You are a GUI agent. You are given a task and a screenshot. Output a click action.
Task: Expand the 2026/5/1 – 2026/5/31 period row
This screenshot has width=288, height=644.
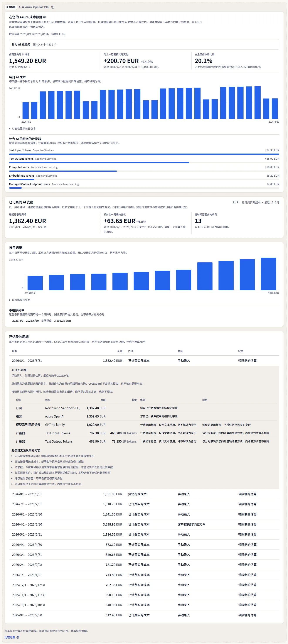point(144,534)
